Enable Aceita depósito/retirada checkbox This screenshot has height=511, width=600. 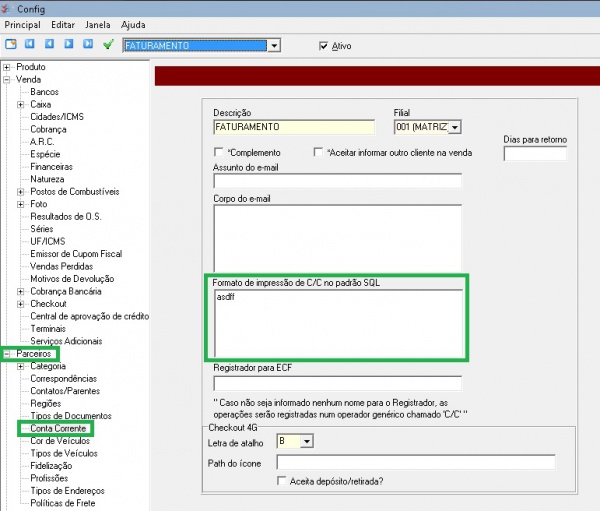282,481
